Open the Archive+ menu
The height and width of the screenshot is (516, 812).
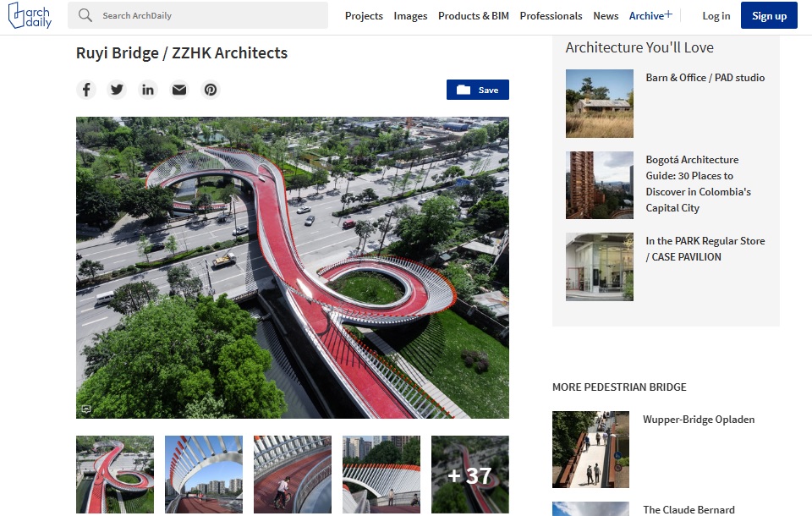(x=650, y=15)
